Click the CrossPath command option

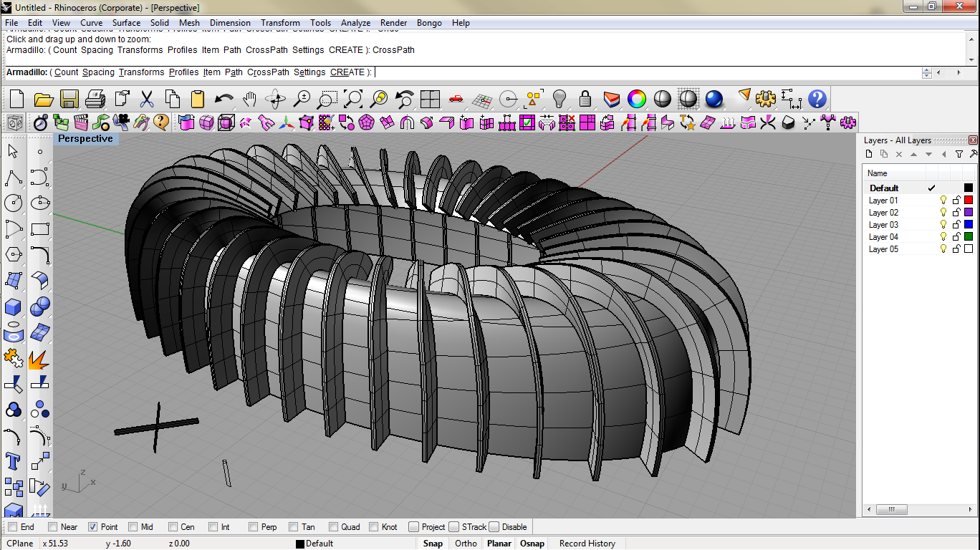tap(268, 72)
